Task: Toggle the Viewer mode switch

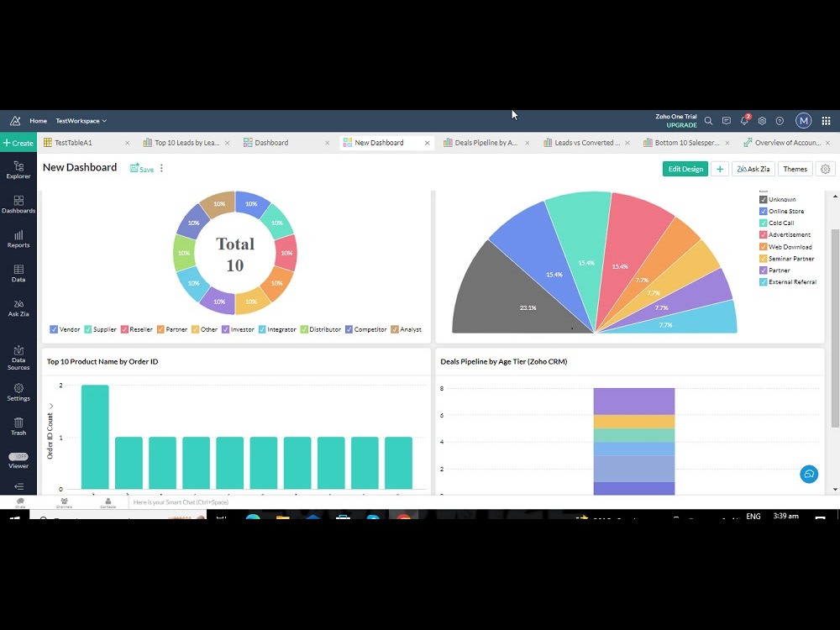Action: (18, 456)
